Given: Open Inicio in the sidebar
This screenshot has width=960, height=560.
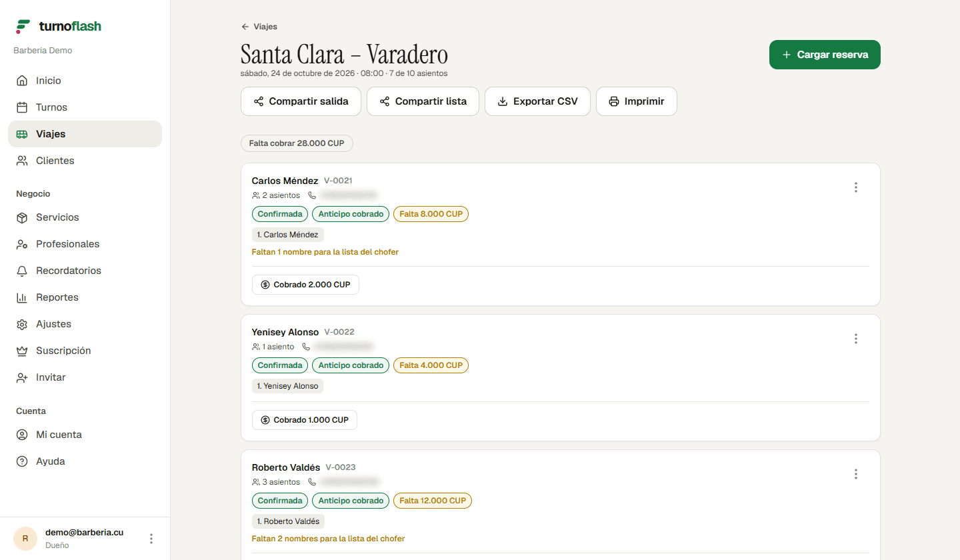Looking at the screenshot, I should click(x=85, y=81).
